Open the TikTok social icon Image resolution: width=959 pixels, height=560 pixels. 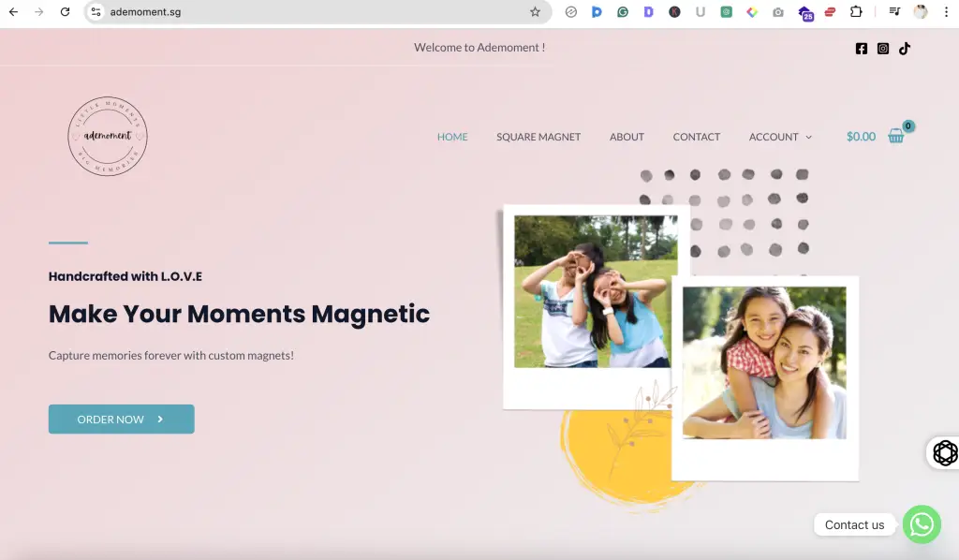click(x=905, y=49)
